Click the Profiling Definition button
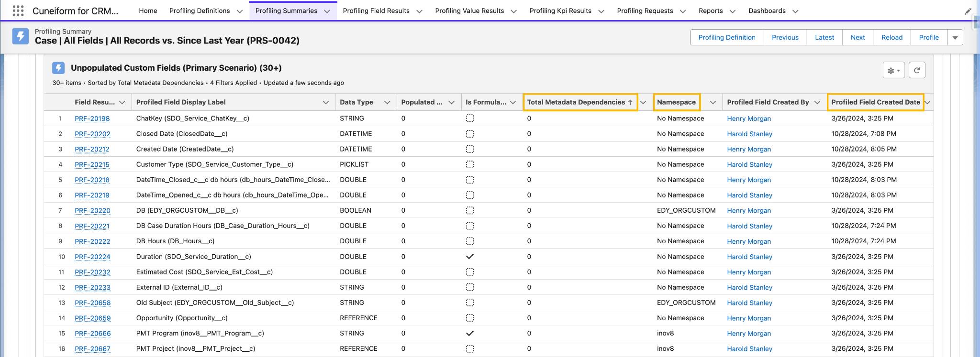Image resolution: width=980 pixels, height=357 pixels. point(727,37)
